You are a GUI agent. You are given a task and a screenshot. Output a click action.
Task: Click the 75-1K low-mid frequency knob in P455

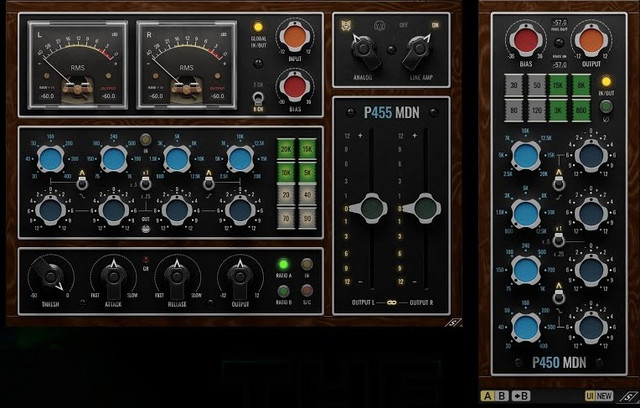point(114,159)
